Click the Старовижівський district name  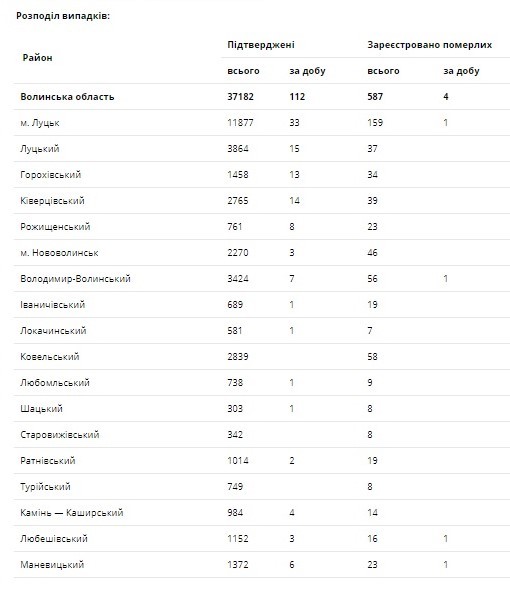[x=60, y=435]
